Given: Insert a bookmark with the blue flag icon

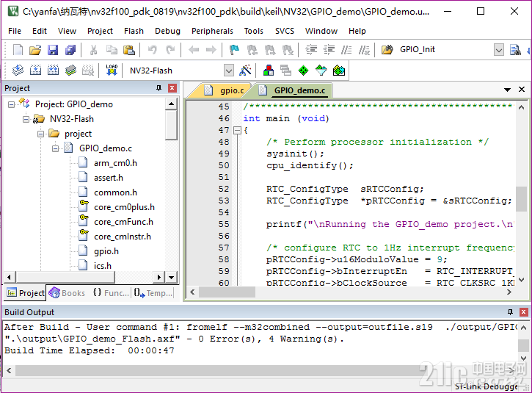Looking at the screenshot, I should click(x=234, y=50).
